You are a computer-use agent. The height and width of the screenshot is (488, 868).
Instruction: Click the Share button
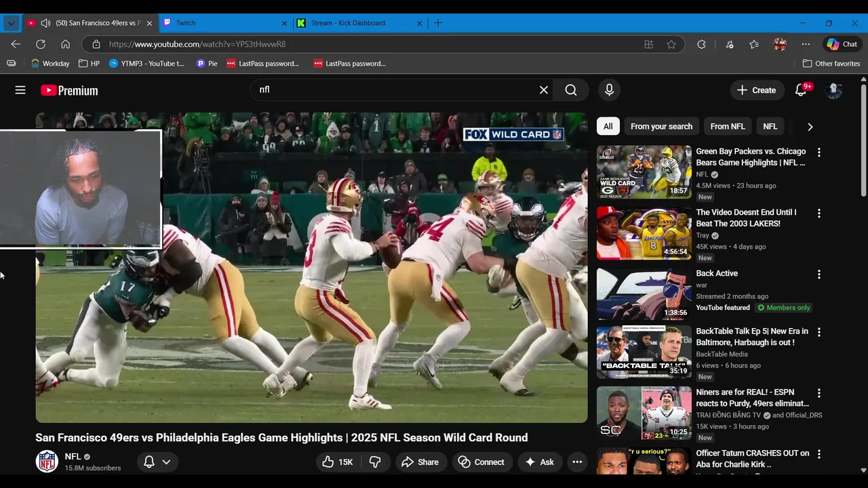(x=420, y=462)
